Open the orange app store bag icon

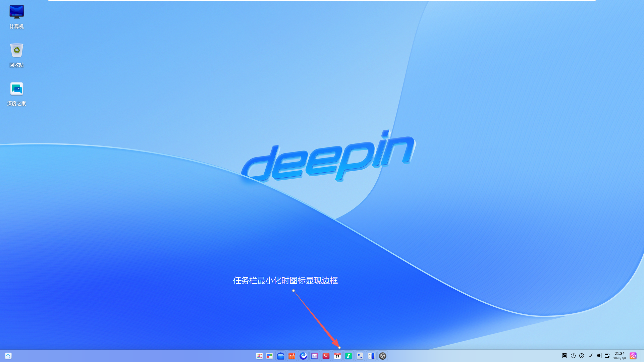tap(292, 356)
